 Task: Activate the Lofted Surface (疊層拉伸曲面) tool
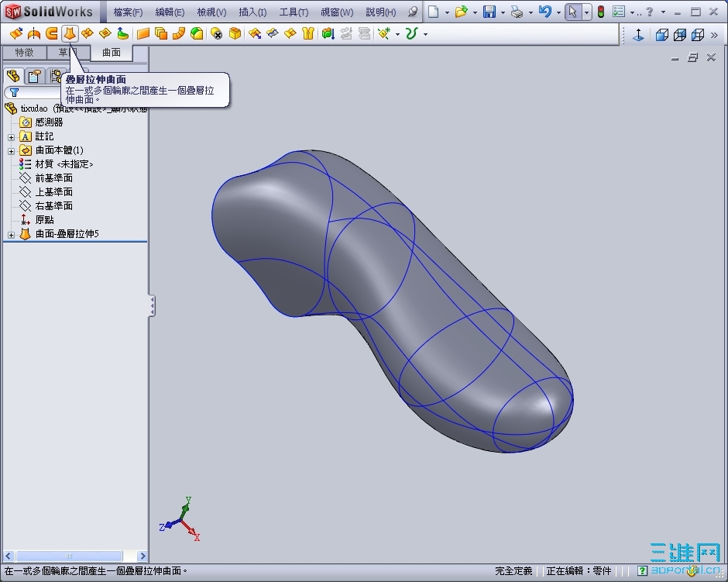tap(70, 33)
